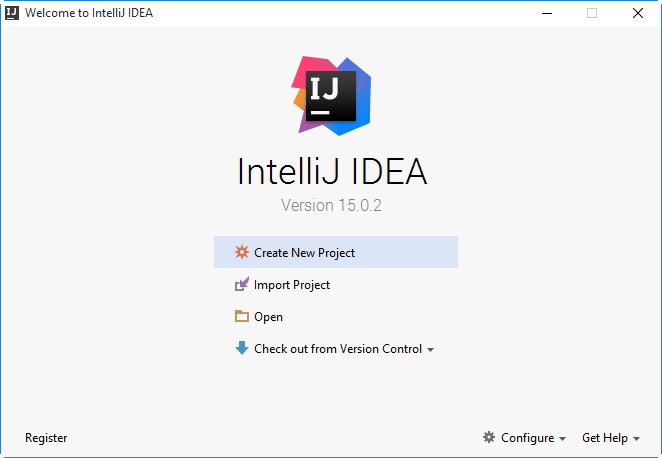
Task: Expand the dropdown arrow next to Configure
Action: coord(562,439)
